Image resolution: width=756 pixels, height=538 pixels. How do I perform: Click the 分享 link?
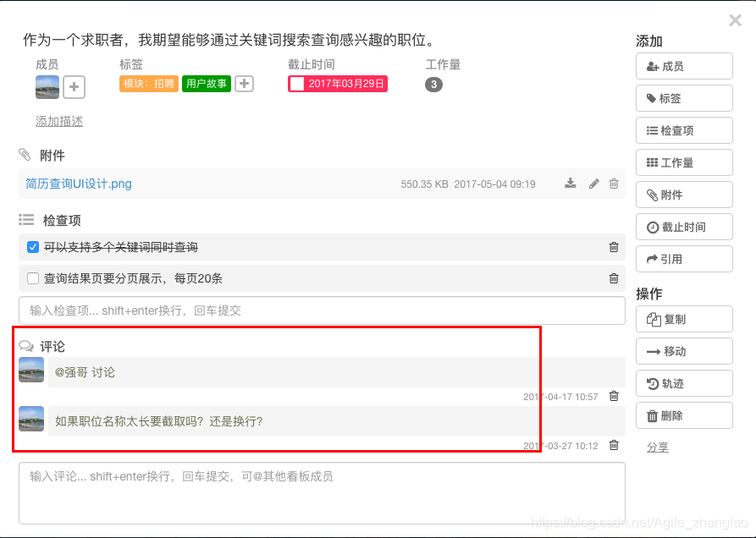click(658, 447)
